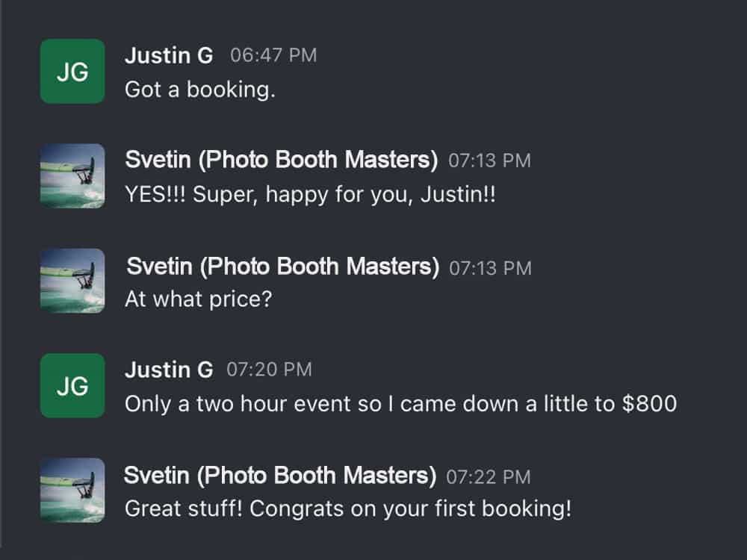Click the 07:13 PM timestamp above "At what price?"
747x560 pixels.
(490, 268)
